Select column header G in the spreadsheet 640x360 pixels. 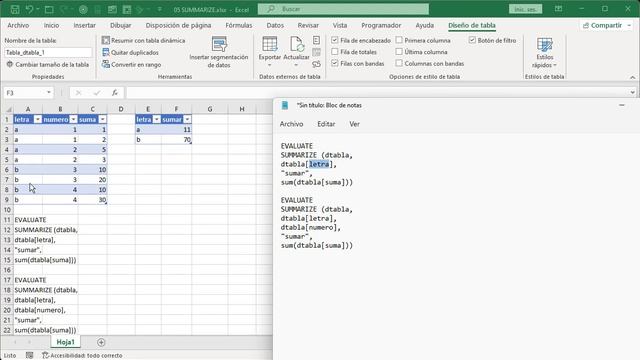210,109
